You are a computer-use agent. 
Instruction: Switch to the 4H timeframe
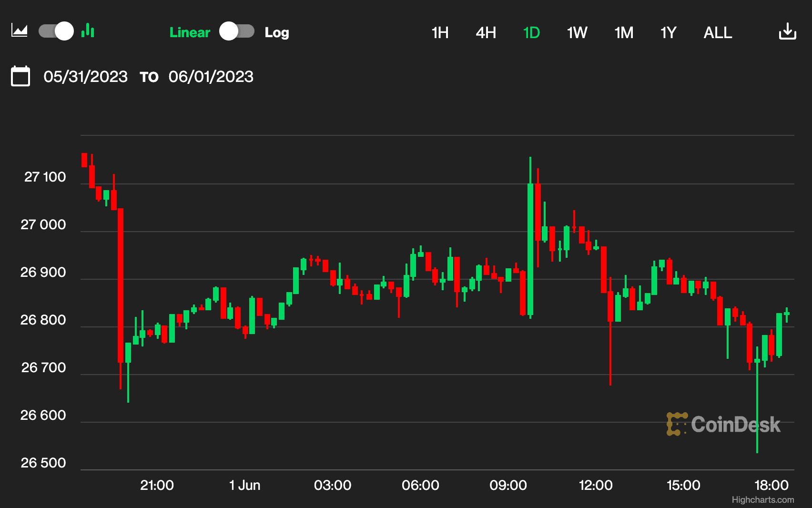click(x=486, y=32)
